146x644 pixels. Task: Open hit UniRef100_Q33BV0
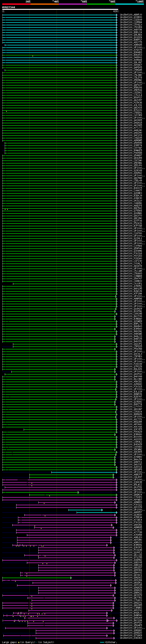click(x=131, y=17)
